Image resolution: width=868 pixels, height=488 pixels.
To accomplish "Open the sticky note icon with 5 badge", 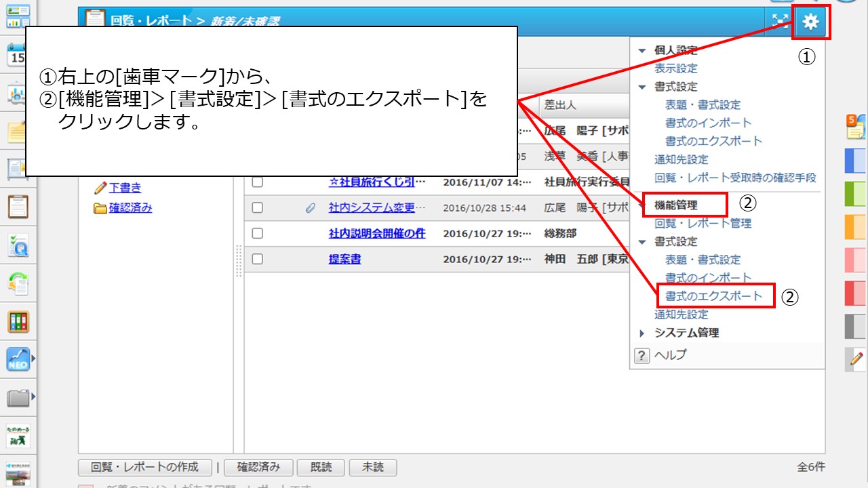I will (854, 127).
